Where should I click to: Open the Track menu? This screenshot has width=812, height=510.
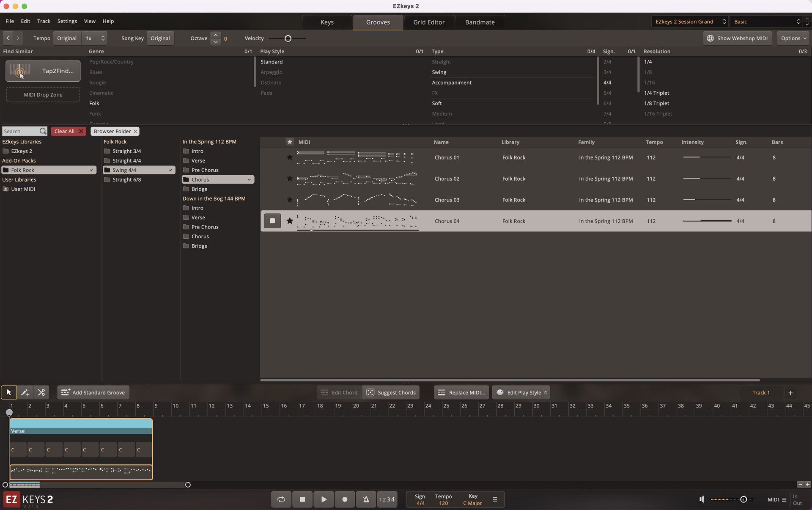(x=44, y=21)
